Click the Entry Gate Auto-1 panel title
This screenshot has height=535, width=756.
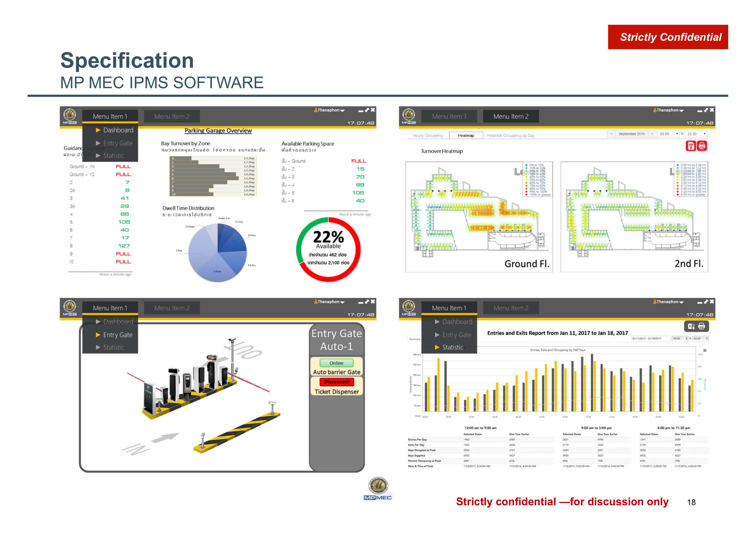click(x=337, y=340)
